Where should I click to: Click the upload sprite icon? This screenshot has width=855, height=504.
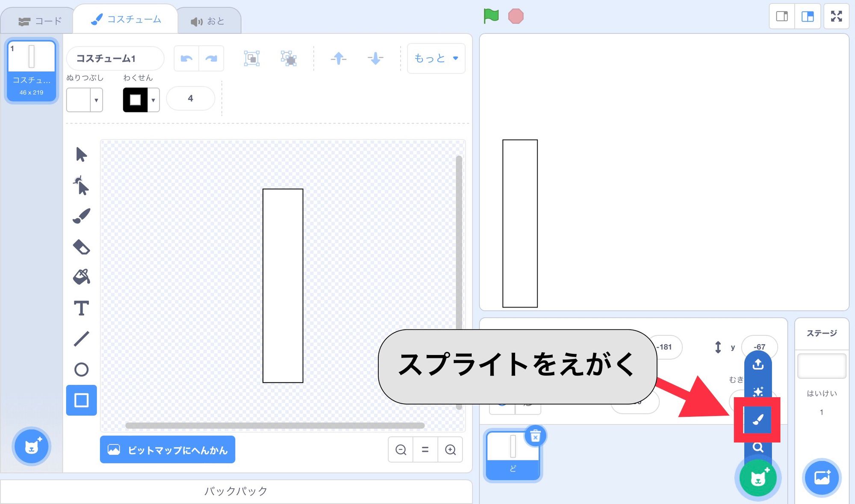click(x=758, y=364)
